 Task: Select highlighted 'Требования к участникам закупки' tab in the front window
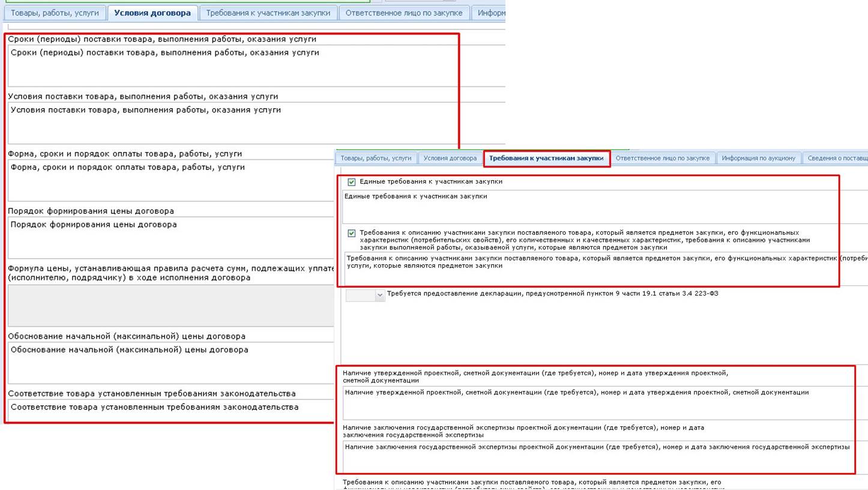[546, 159]
